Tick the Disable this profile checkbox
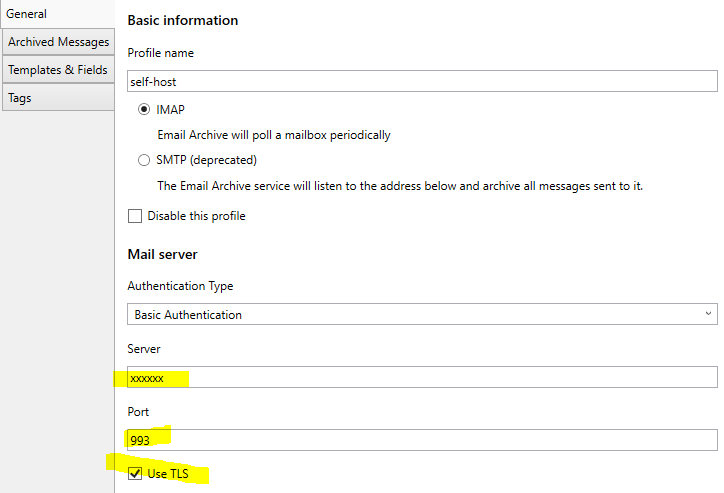The height and width of the screenshot is (493, 724). tap(135, 216)
